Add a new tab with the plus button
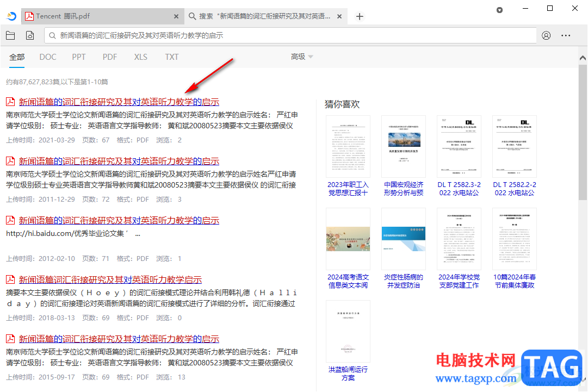The width and height of the screenshot is (588, 392). click(x=359, y=16)
